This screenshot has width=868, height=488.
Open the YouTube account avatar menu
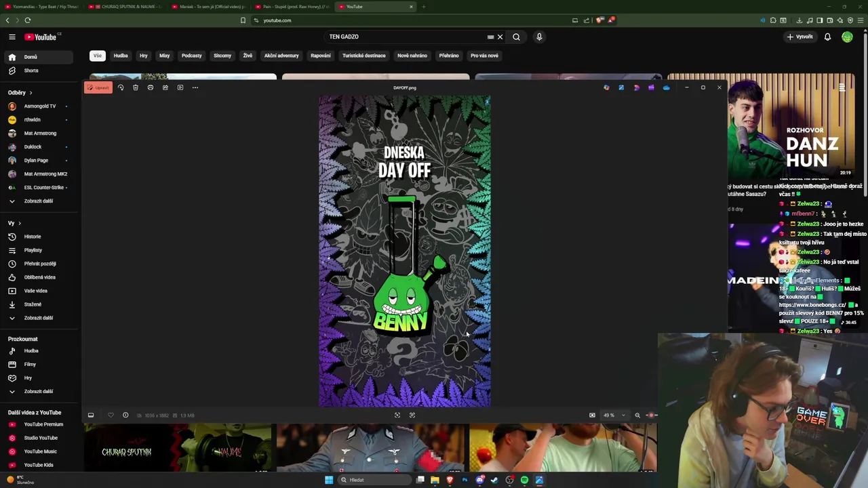(847, 37)
